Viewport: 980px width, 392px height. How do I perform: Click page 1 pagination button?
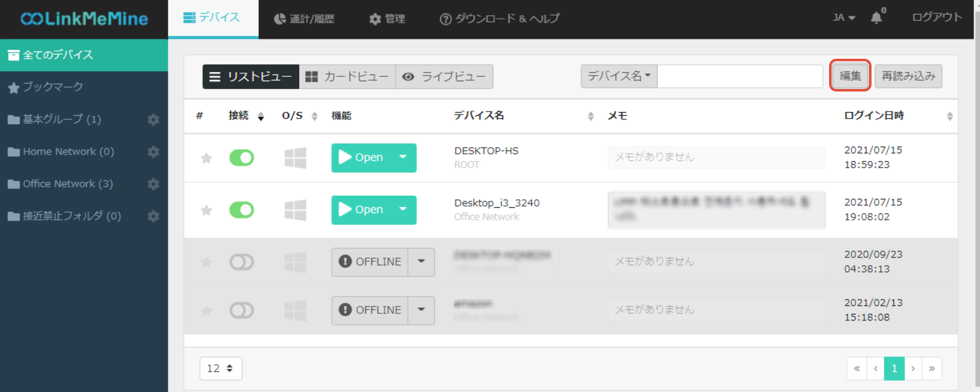coord(894,368)
